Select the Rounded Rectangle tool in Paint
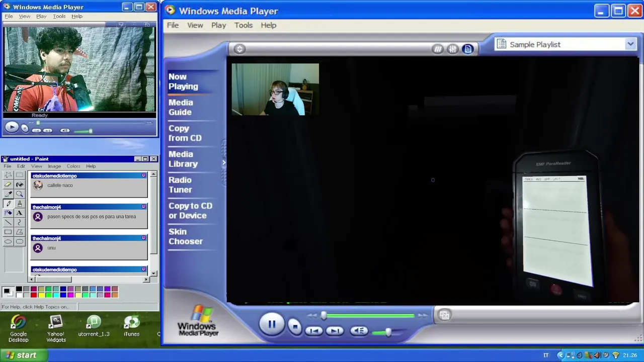Image resolution: width=644 pixels, height=362 pixels. [19, 241]
